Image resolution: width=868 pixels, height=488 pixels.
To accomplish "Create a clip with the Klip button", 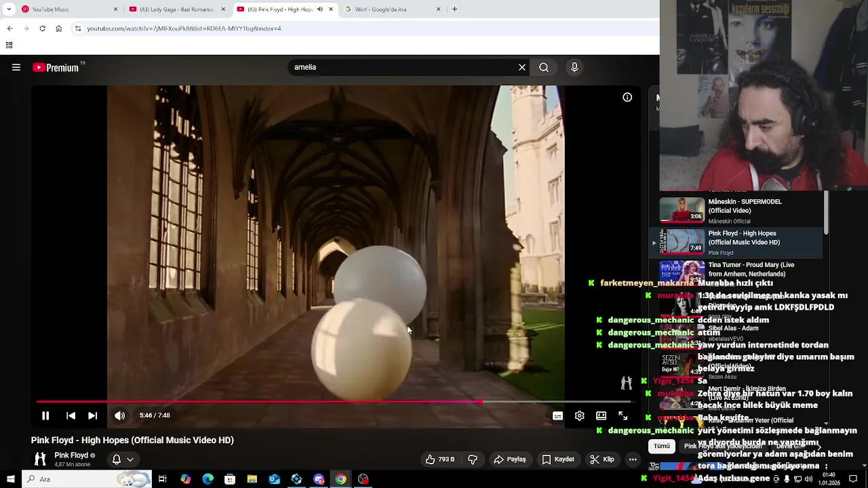I will [x=602, y=460].
